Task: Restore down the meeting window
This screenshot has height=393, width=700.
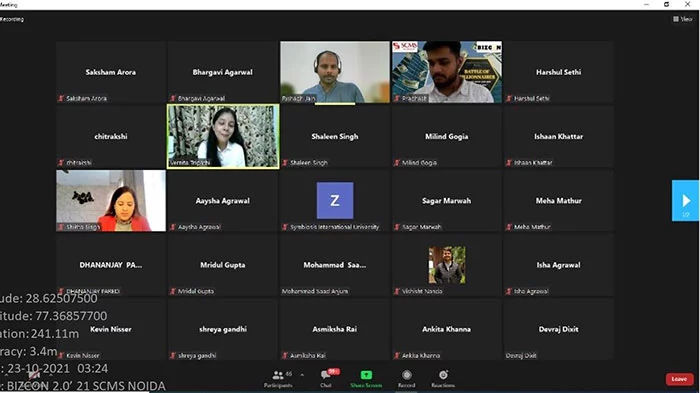Action: point(667,4)
